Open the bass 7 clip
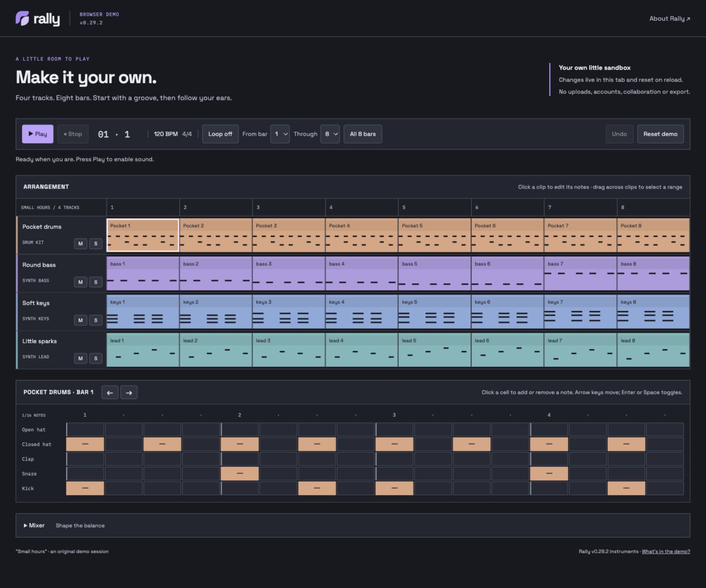Viewport: 706px width, 588px height. pos(580,273)
